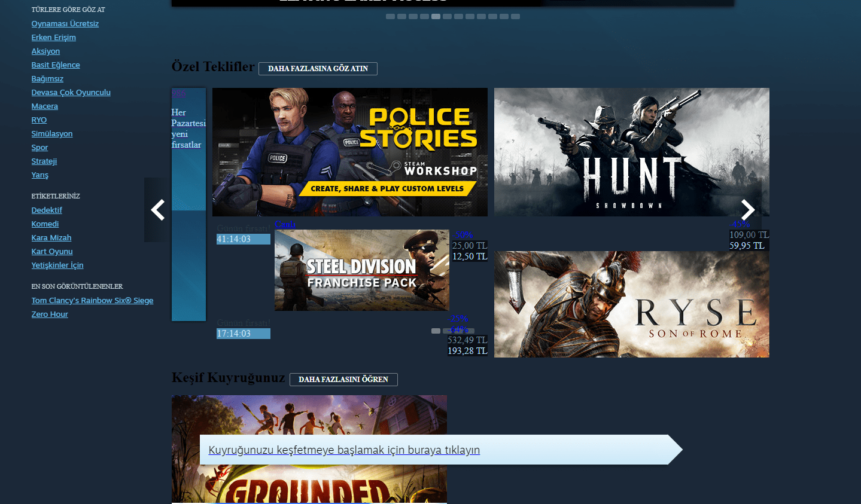The height and width of the screenshot is (504, 861).
Task: Open the Erken Erişim genre link
Action: 54,38
